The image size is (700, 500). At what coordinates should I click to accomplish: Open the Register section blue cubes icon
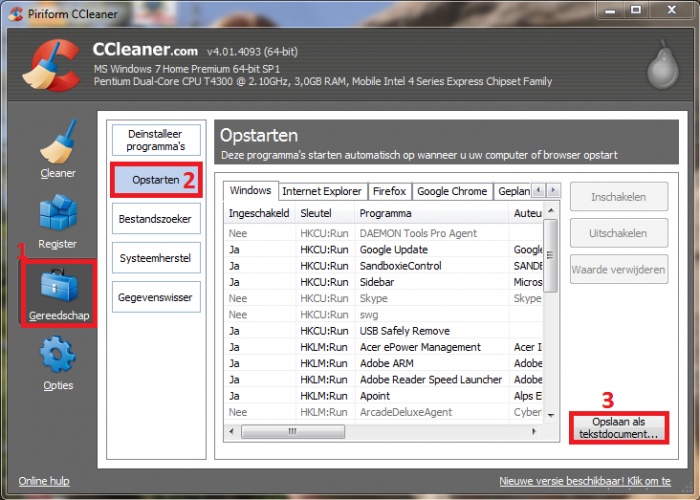[x=58, y=212]
